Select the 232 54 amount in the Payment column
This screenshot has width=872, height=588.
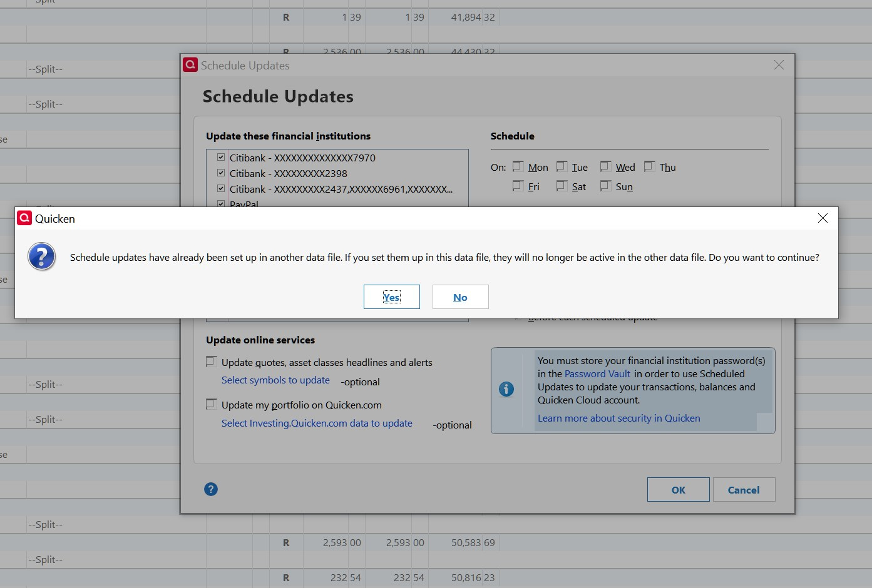(x=346, y=578)
